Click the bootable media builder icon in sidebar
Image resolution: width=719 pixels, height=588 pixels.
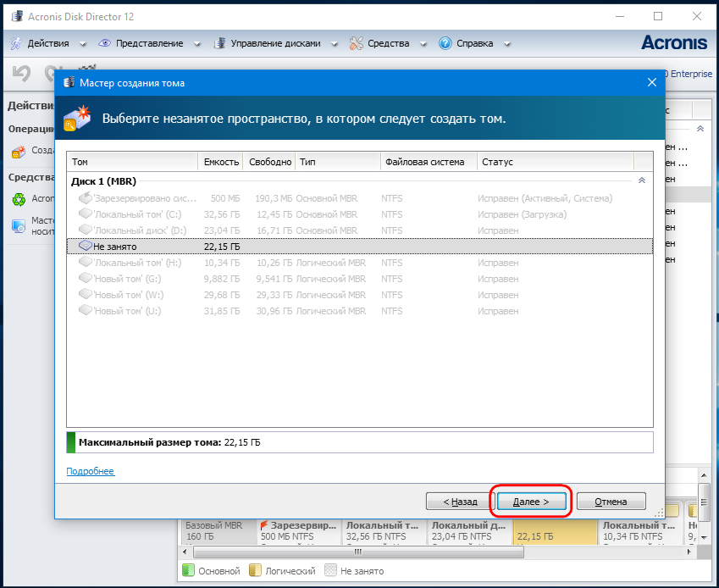(18, 225)
